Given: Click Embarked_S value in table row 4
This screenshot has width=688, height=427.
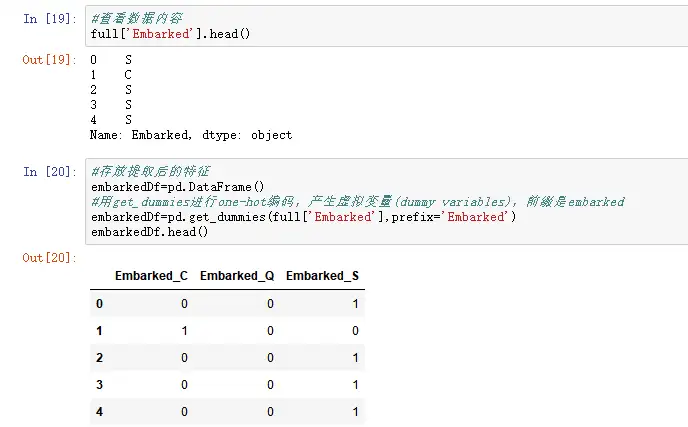Looking at the screenshot, I should [x=355, y=412].
